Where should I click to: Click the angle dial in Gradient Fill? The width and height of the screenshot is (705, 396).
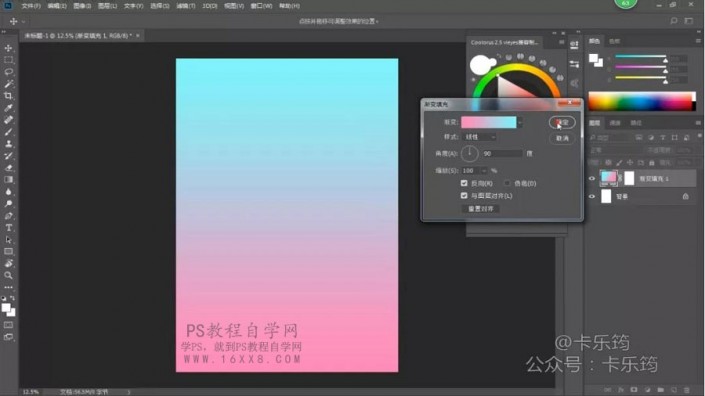coord(469,154)
